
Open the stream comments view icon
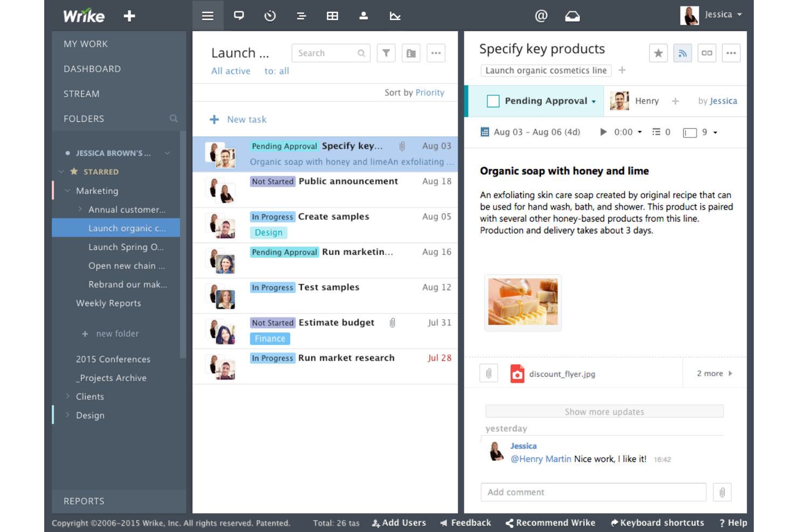coord(239,16)
